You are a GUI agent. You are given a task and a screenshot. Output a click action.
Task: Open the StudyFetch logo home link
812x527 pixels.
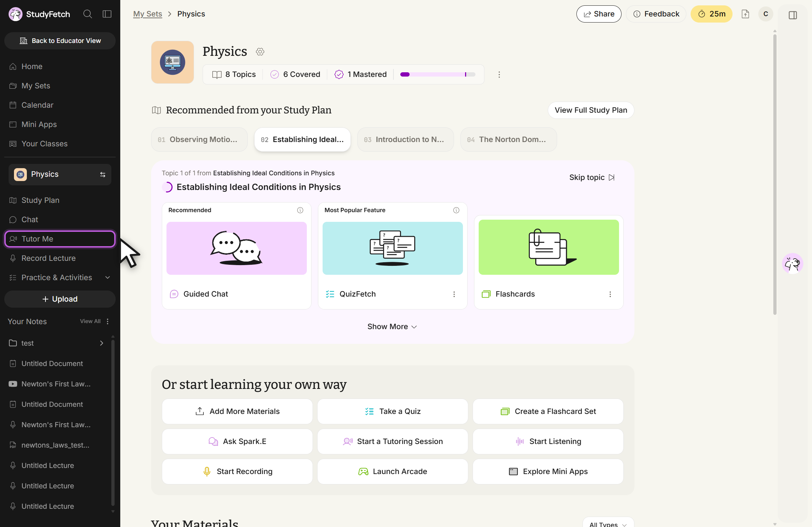[x=39, y=14]
